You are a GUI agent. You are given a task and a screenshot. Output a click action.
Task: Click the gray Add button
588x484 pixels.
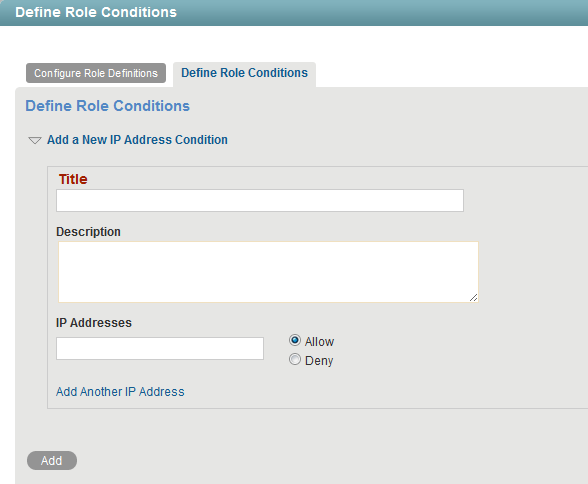coord(52,460)
